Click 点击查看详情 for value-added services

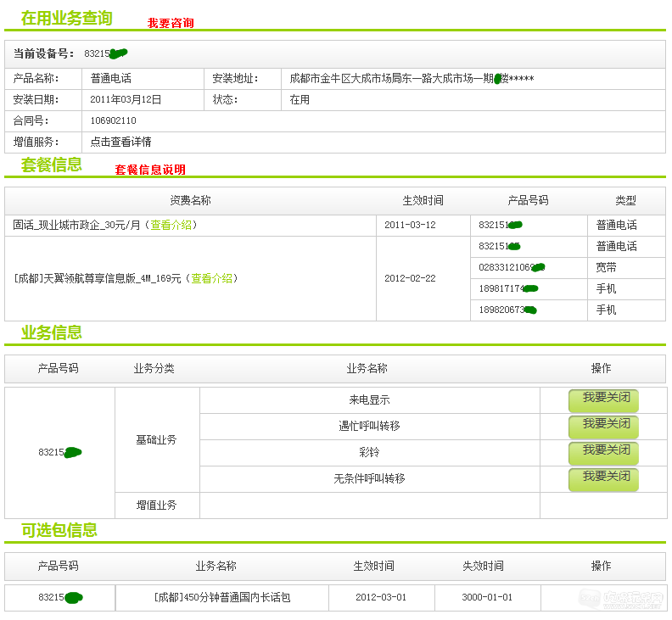(x=120, y=142)
